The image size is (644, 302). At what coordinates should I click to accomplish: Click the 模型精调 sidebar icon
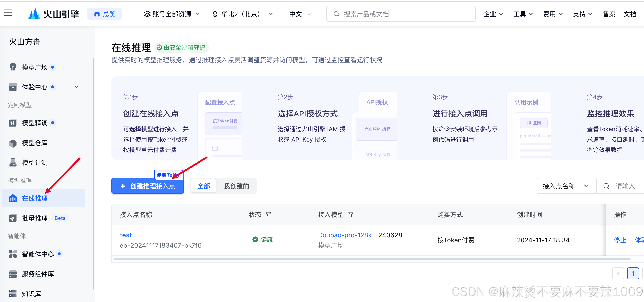click(13, 123)
